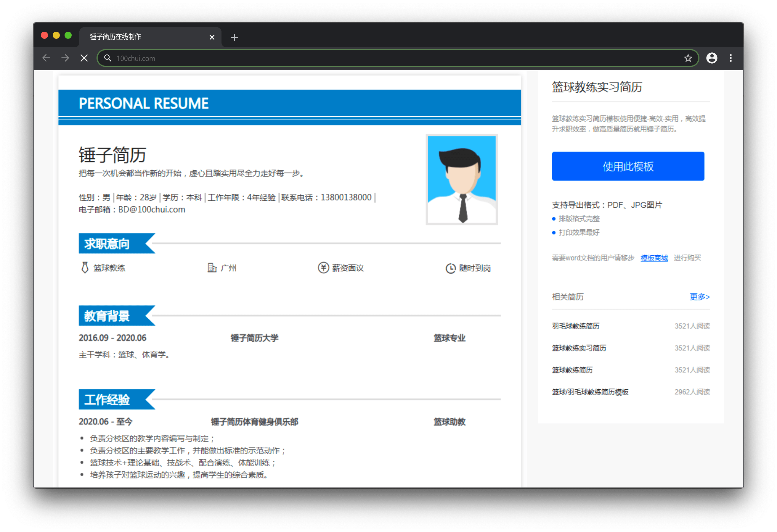Open a new tab with plus icon
The image size is (777, 532).
click(x=234, y=37)
